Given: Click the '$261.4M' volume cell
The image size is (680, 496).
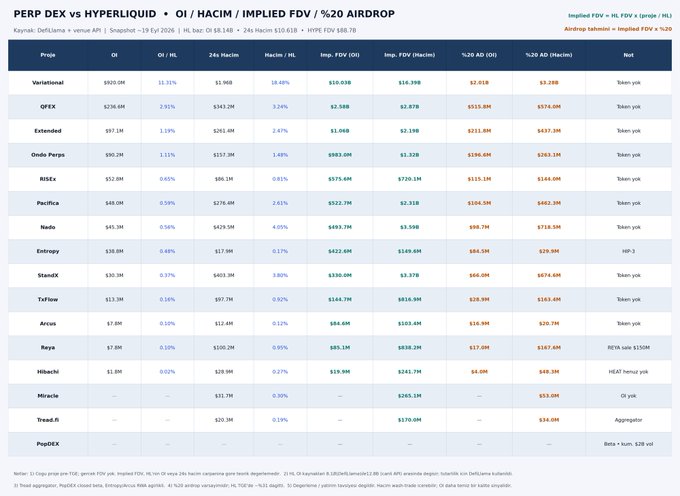Looking at the screenshot, I should (x=224, y=131).
